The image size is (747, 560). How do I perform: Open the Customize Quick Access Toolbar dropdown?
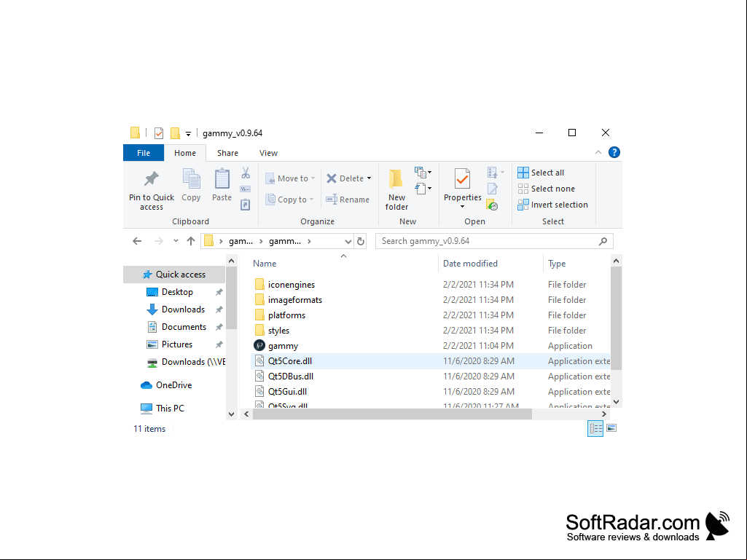(188, 133)
